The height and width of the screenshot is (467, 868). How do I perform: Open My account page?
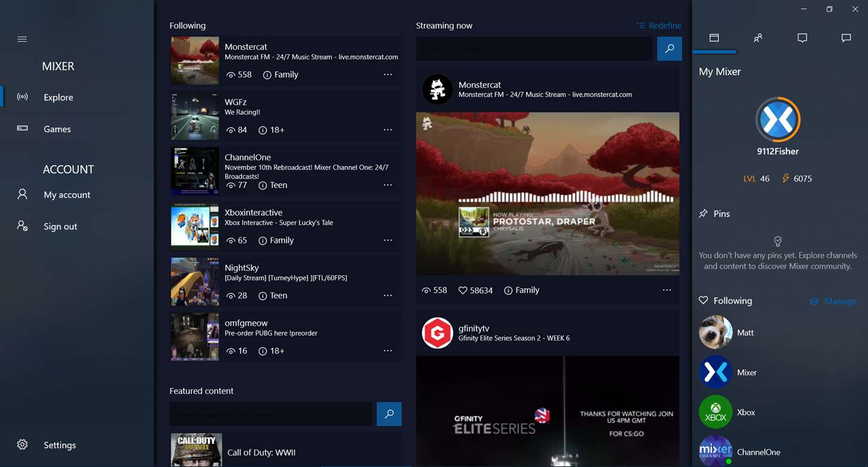tap(67, 195)
